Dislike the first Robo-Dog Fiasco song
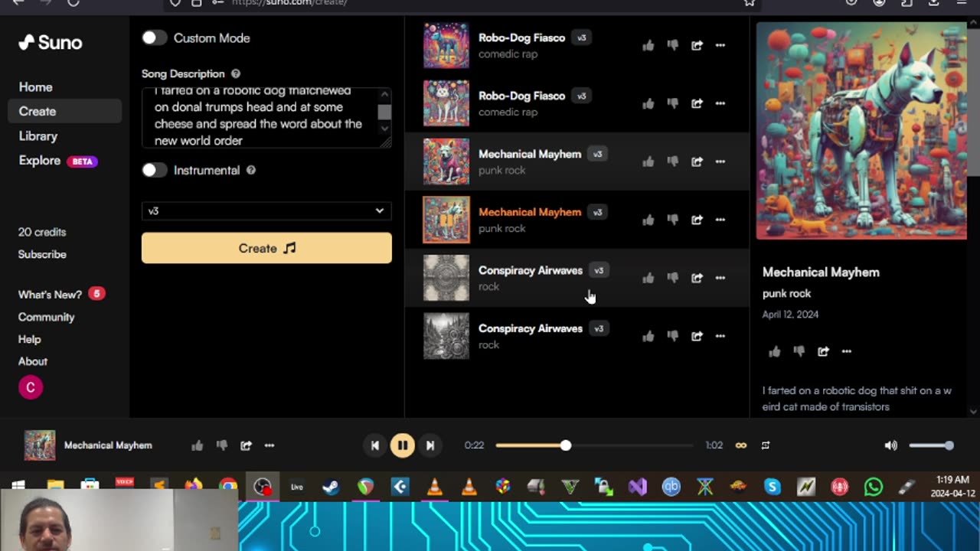This screenshot has width=980, height=551. [x=673, y=45]
